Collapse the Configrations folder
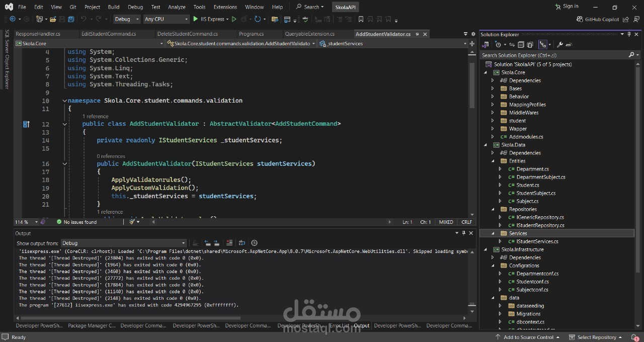 [x=493, y=266]
